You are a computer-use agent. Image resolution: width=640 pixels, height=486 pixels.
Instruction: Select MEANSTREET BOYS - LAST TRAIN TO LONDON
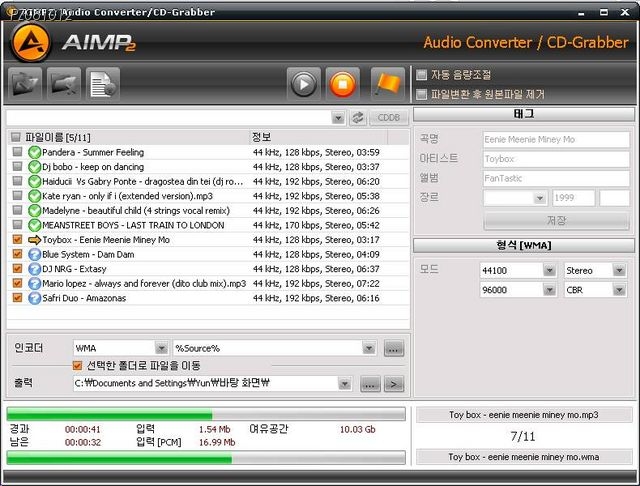[208, 225]
